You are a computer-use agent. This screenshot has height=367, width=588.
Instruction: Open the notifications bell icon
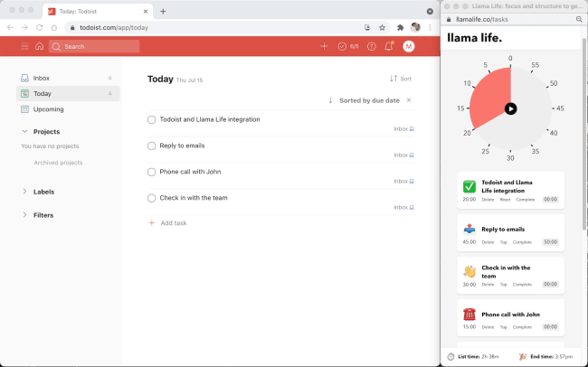(x=389, y=46)
